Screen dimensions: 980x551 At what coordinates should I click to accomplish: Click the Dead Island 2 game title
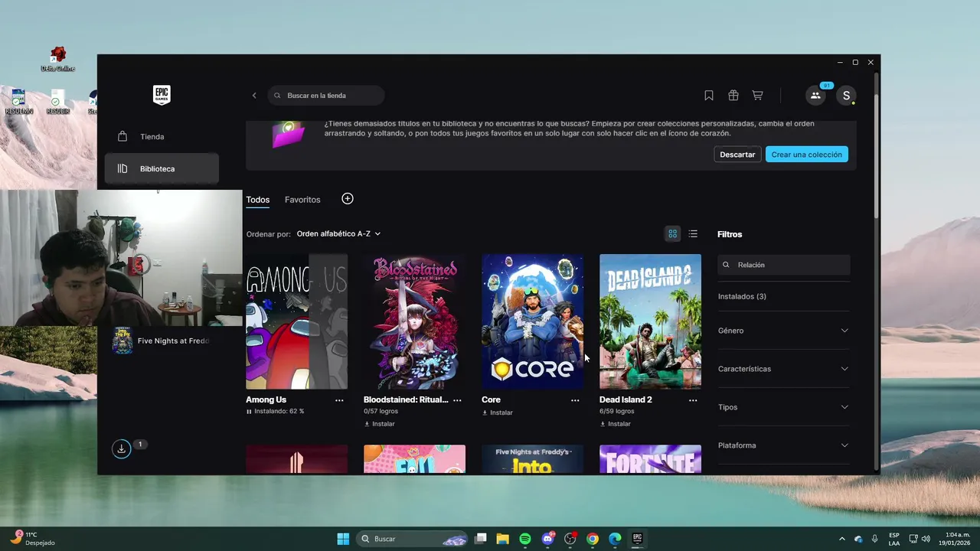626,400
